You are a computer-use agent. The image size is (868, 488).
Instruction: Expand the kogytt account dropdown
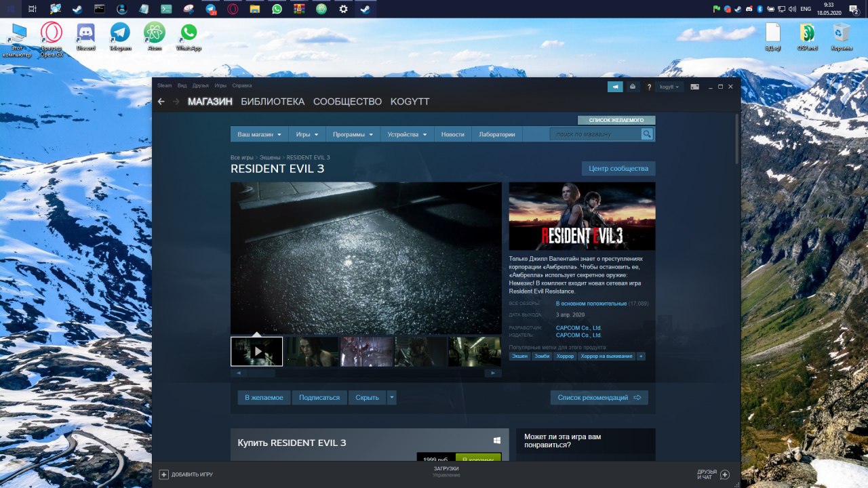click(x=669, y=87)
